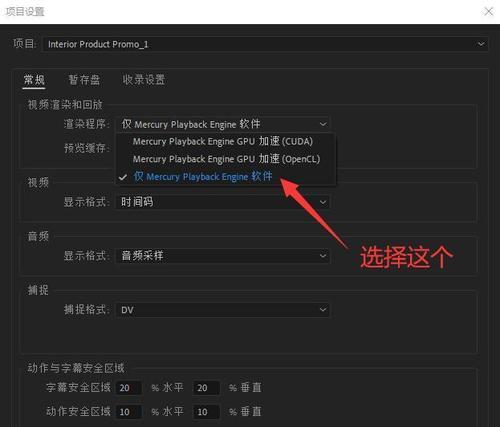The height and width of the screenshot is (427, 500).
Task: Select Mercury Playback Engine GPU 加速 (CUDA)
Action: coord(223,141)
